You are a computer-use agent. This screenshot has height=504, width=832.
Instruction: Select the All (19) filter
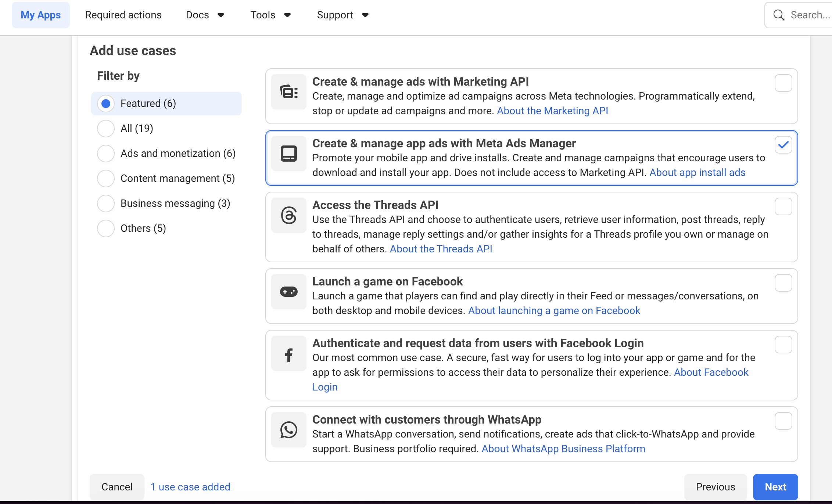coord(106,129)
